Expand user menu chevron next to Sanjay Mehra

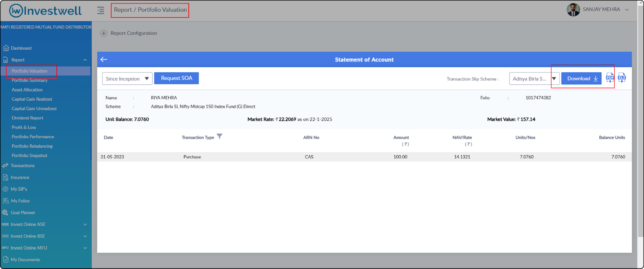[x=627, y=10]
